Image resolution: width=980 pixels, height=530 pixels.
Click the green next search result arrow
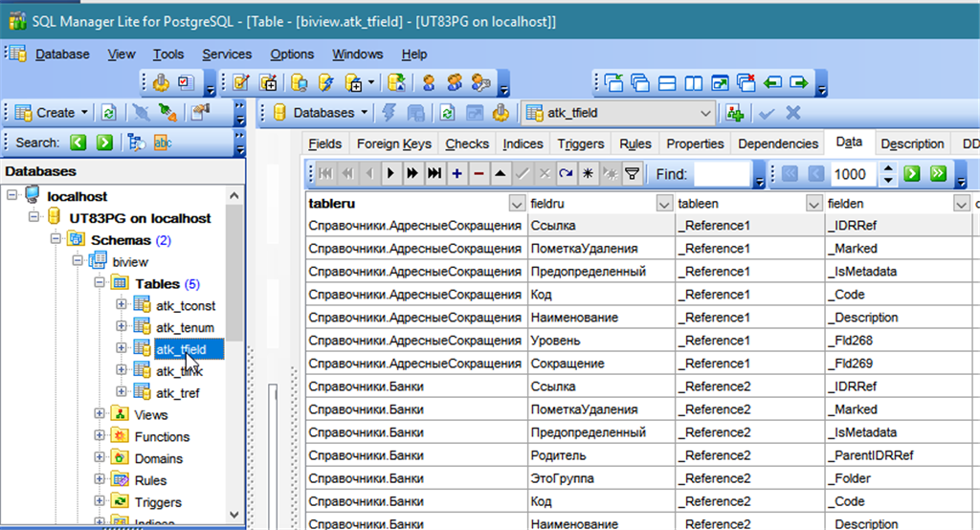104,143
